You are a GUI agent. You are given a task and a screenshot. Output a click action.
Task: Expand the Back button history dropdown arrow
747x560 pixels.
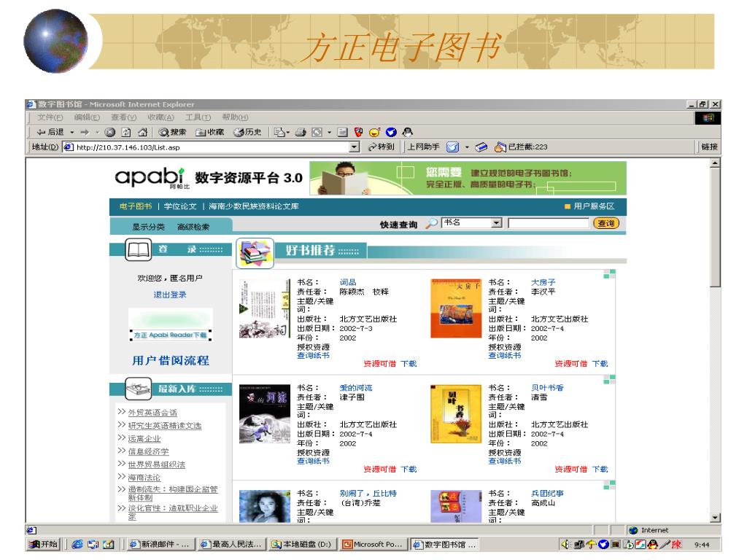pos(72,133)
